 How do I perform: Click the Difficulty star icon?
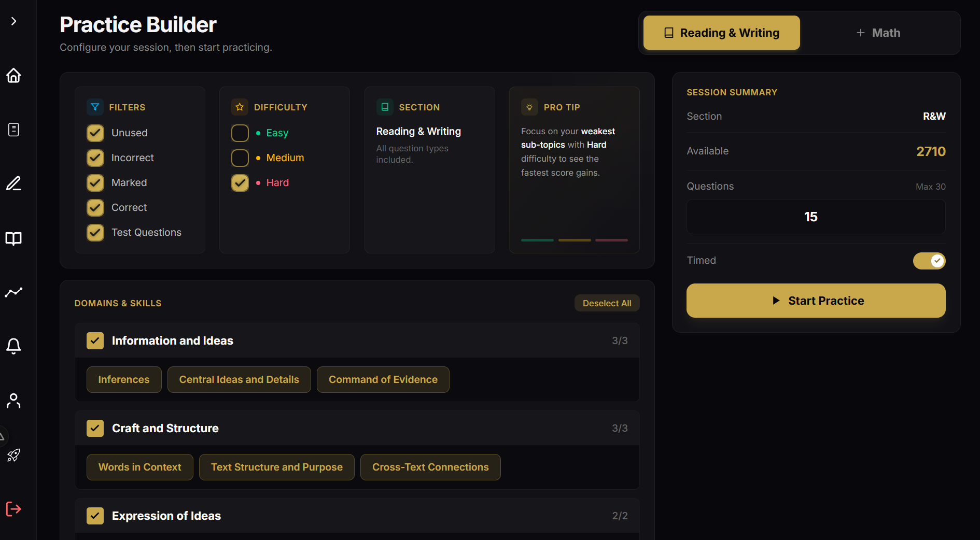240,107
